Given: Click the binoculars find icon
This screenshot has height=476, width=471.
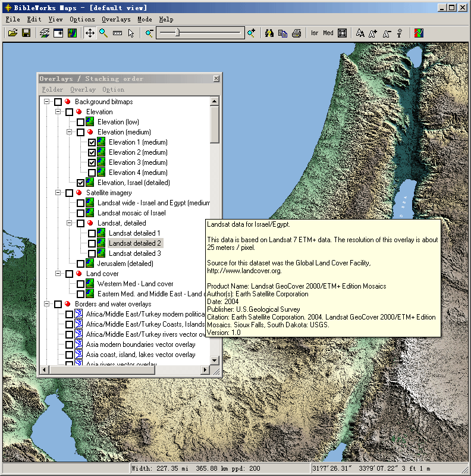Looking at the screenshot, I should point(269,33).
